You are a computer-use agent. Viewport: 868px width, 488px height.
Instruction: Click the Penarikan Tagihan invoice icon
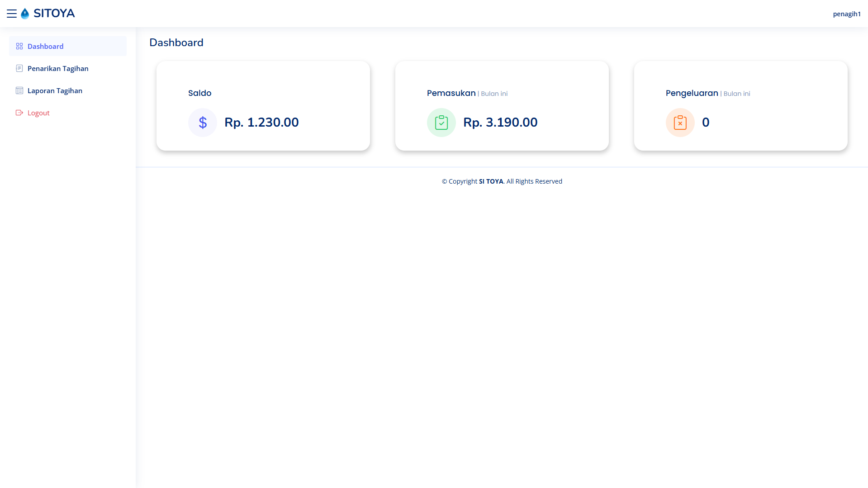tap(19, 68)
